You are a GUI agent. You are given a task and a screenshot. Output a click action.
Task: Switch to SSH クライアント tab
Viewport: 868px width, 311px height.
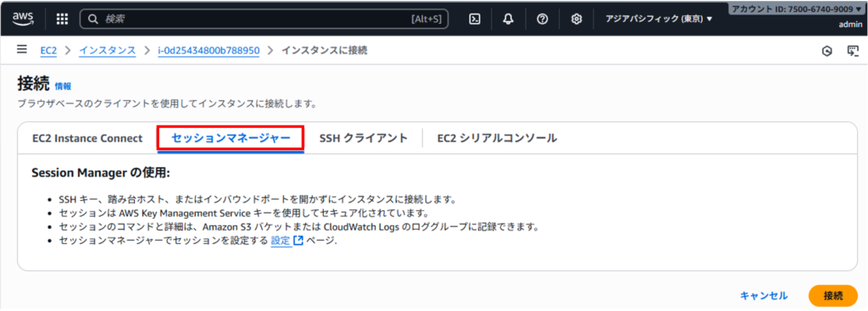click(364, 138)
